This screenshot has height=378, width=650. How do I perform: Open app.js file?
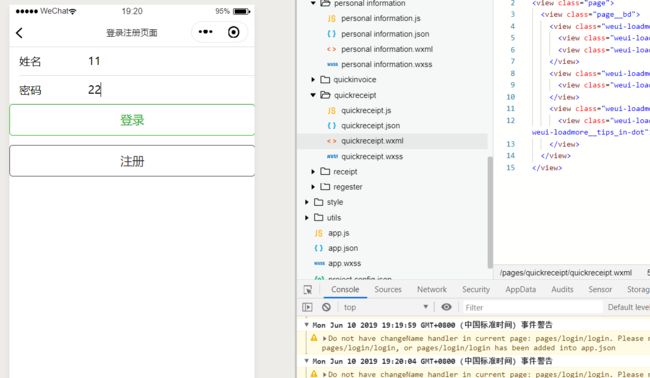(339, 233)
